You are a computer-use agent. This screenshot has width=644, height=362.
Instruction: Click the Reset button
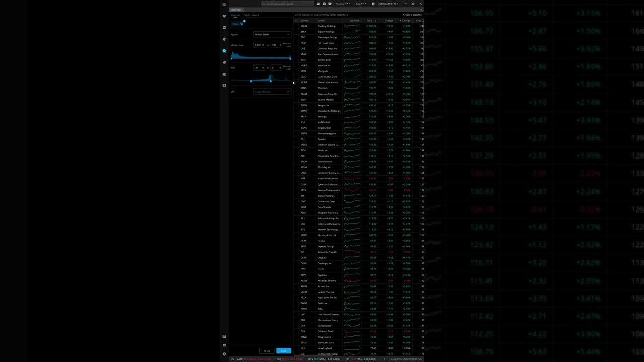[267, 351]
